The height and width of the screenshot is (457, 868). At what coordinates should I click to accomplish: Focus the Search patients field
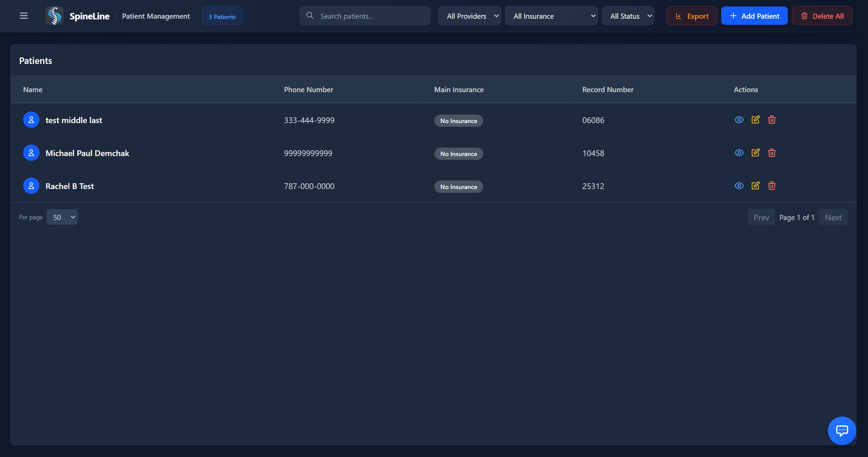coord(370,16)
